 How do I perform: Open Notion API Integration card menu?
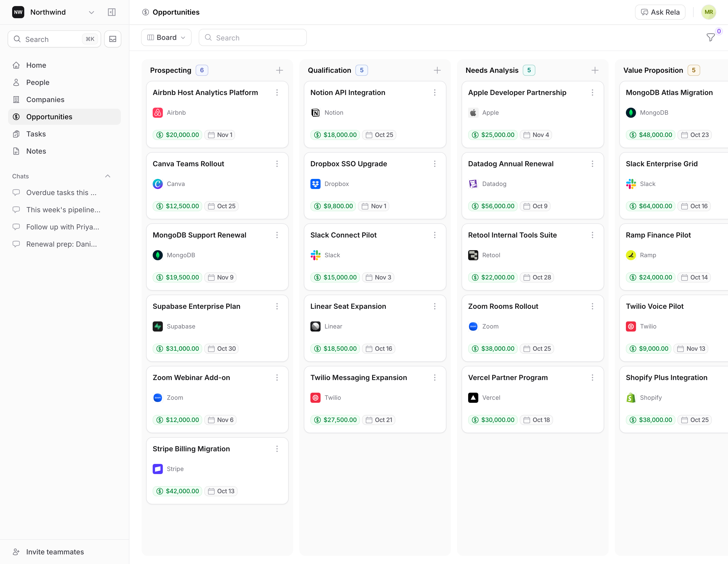[434, 93]
